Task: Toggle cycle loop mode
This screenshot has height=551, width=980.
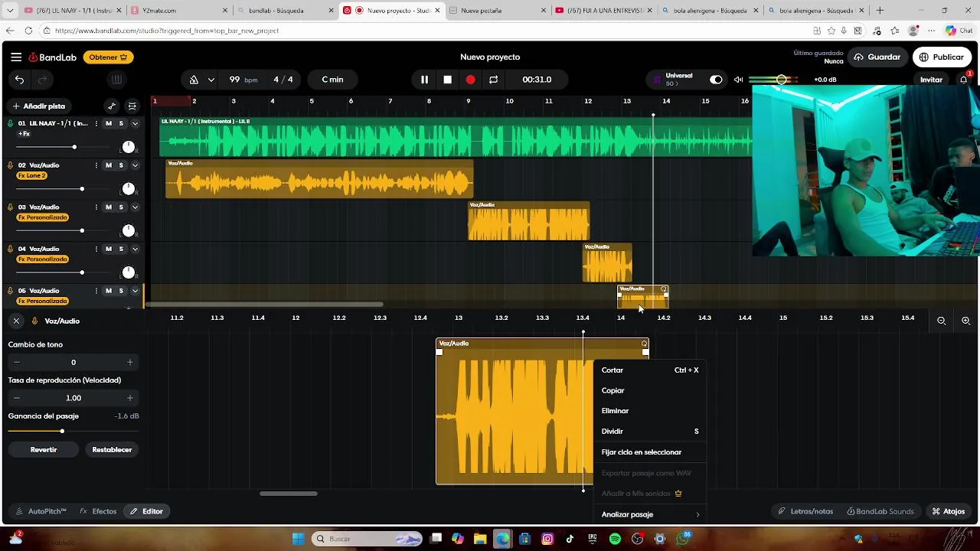Action: pyautogui.click(x=493, y=80)
